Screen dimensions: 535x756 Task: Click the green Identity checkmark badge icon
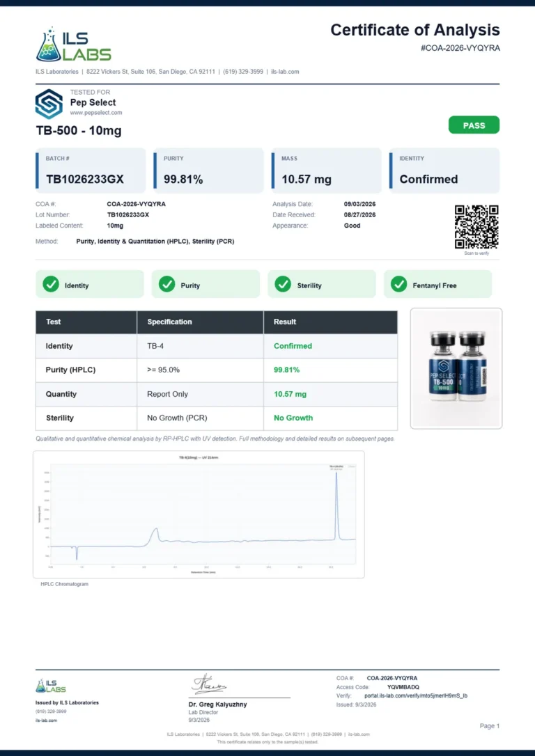pyautogui.click(x=51, y=285)
